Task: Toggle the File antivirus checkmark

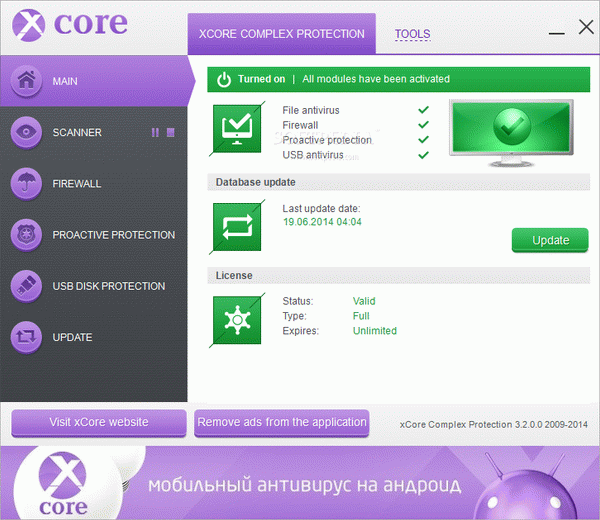Action: coord(423,110)
